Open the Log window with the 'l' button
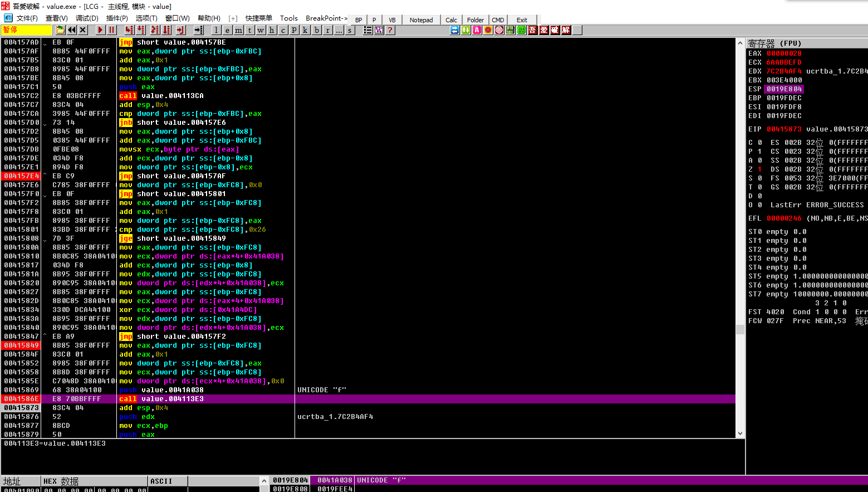 coord(216,30)
